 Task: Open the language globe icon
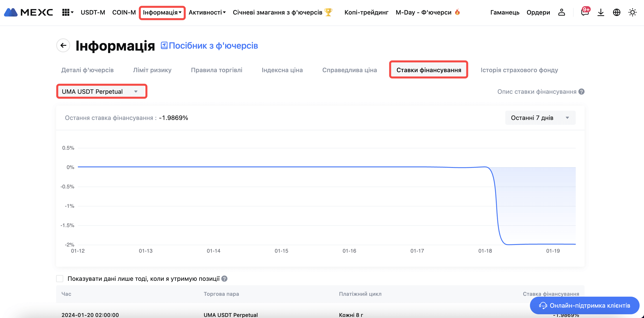616,12
